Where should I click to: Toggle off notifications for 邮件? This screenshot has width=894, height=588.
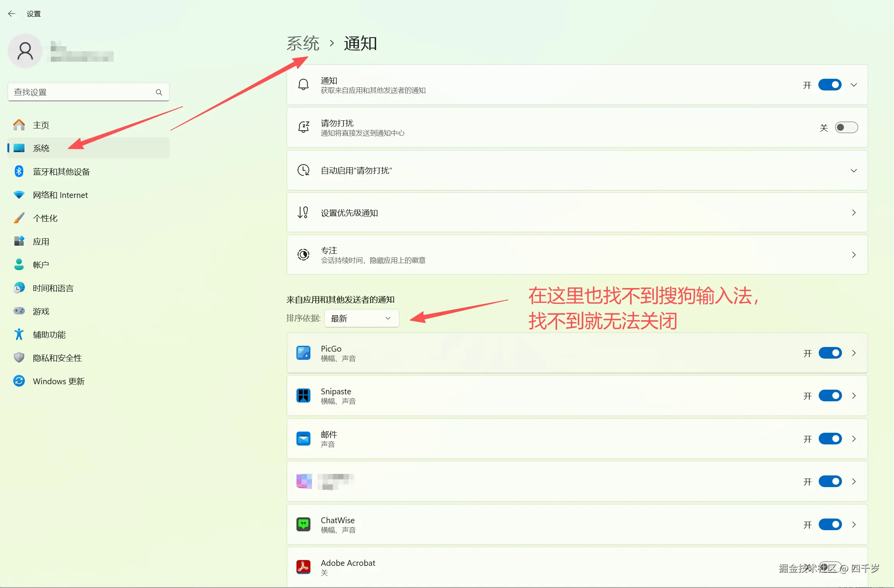pos(830,439)
